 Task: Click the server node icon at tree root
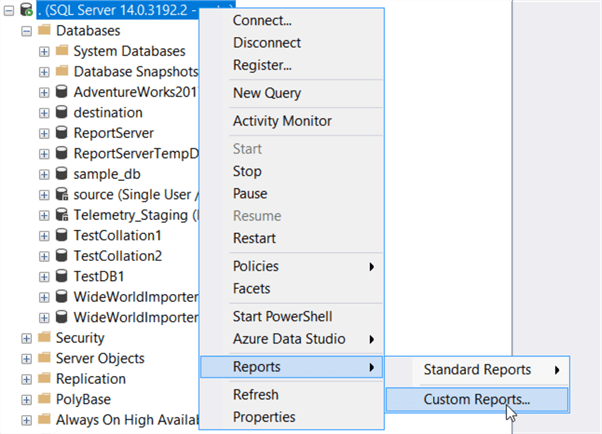(26, 10)
